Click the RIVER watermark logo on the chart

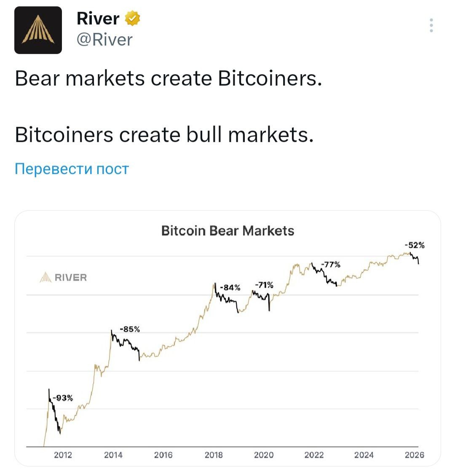pos(64,277)
